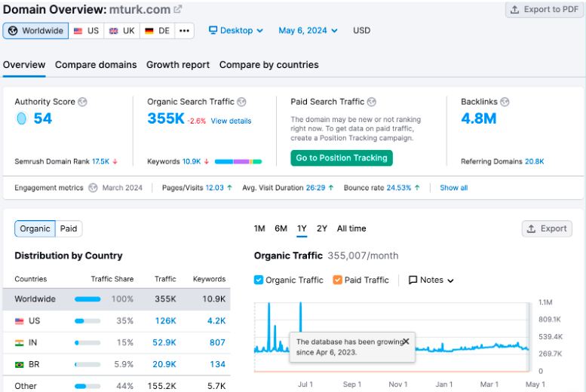
Task: Click the chart Export button
Action: [547, 228]
